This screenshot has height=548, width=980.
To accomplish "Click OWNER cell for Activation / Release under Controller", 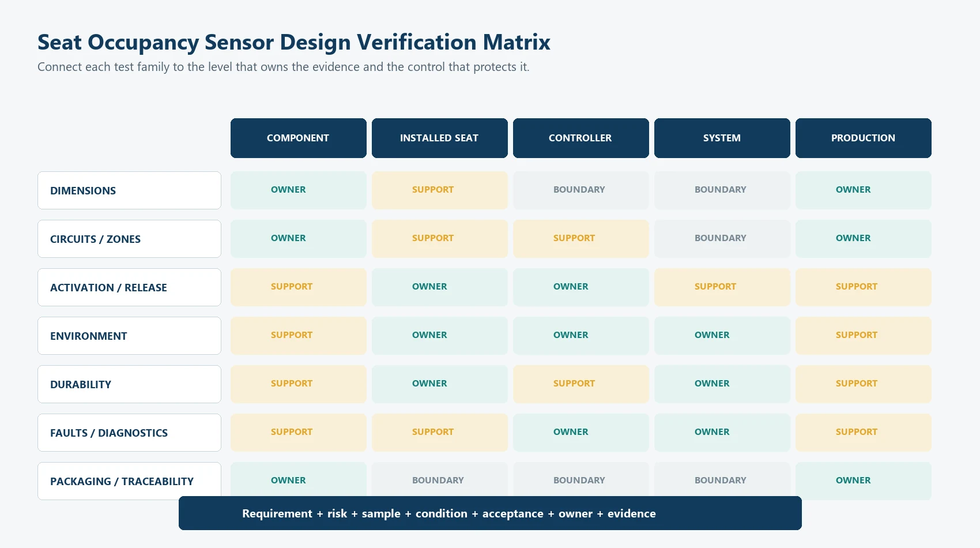I will (581, 287).
